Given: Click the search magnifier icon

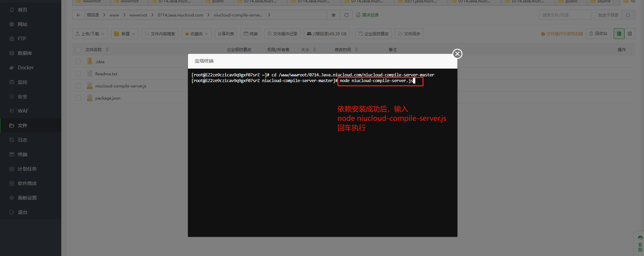Looking at the screenshot, I should point(628,15).
